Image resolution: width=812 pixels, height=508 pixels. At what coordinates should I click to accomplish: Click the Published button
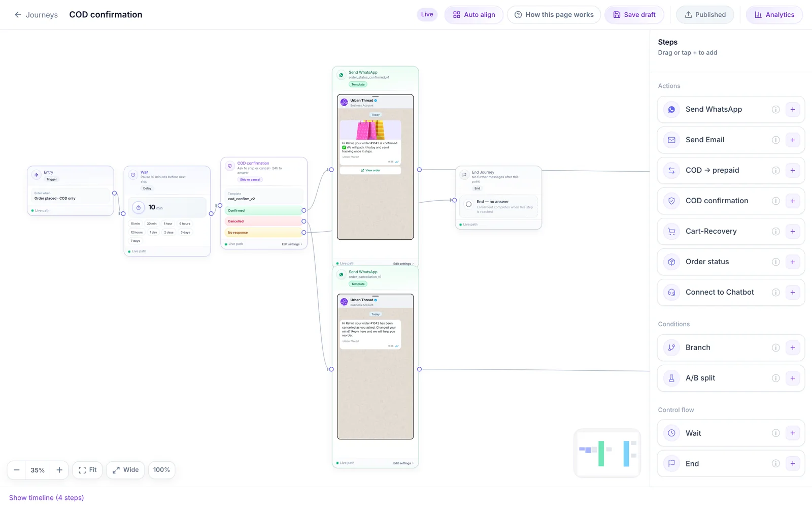pos(705,15)
